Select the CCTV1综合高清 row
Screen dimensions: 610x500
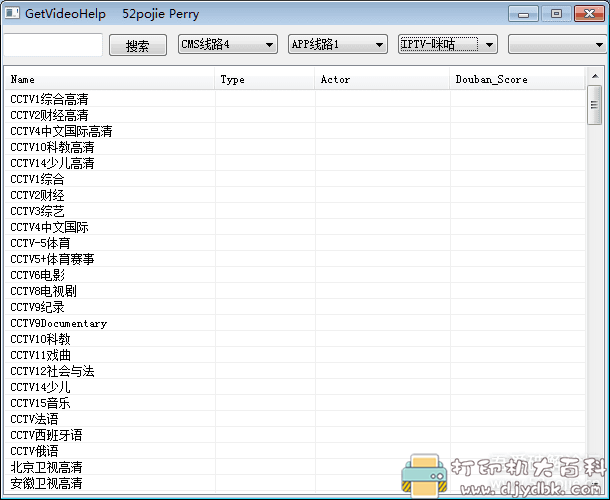pos(295,99)
